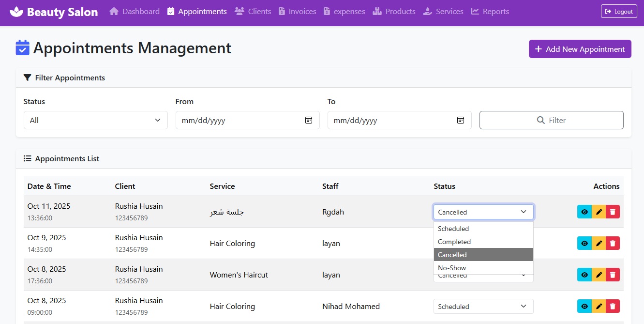The height and width of the screenshot is (324, 644).
Task: Open the status dropdown for Nihad Mohamed appointment
Action: (483, 306)
